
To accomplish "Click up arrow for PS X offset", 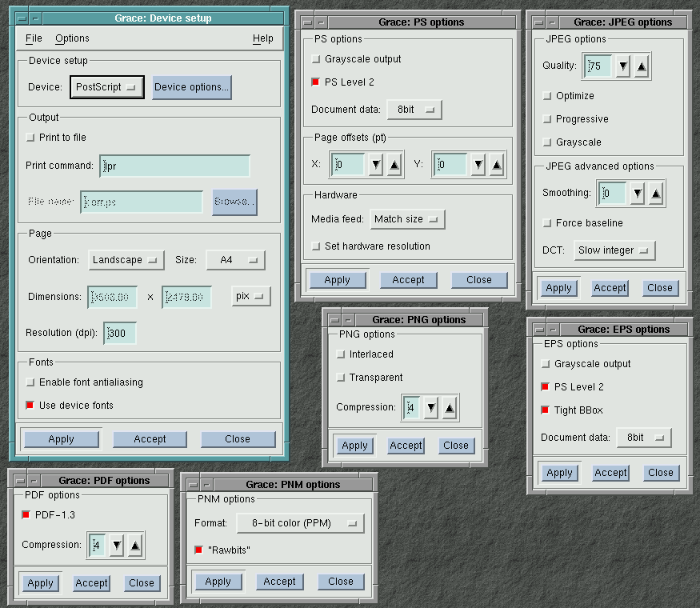I will [x=394, y=166].
